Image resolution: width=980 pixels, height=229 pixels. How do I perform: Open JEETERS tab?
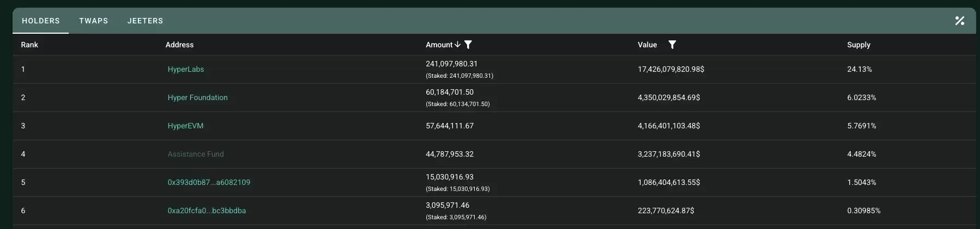145,21
